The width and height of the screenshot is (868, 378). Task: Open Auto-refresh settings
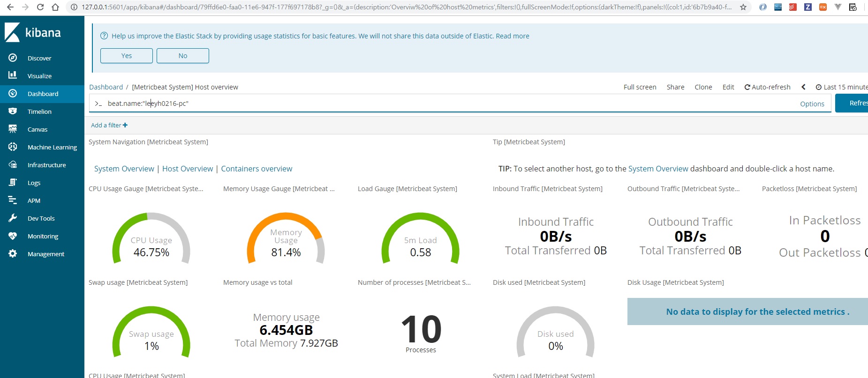pos(767,87)
